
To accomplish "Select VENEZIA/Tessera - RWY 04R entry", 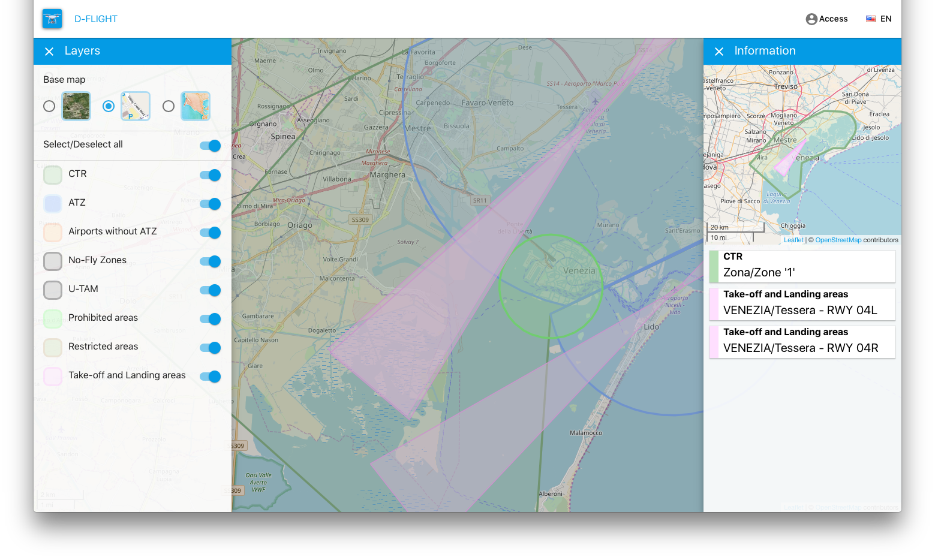I will pos(802,342).
